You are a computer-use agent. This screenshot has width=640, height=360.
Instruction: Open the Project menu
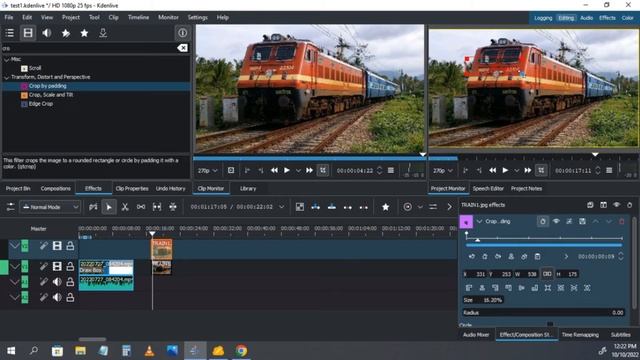tap(71, 18)
